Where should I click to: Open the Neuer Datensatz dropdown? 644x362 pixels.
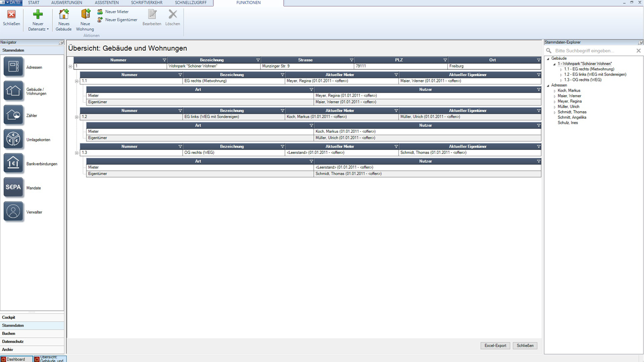click(38, 29)
